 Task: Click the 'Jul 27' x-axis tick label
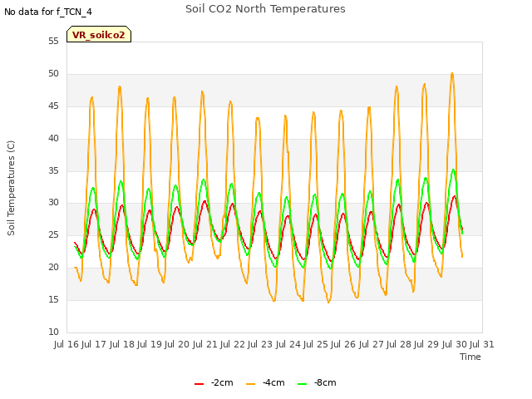pyautogui.click(x=372, y=344)
